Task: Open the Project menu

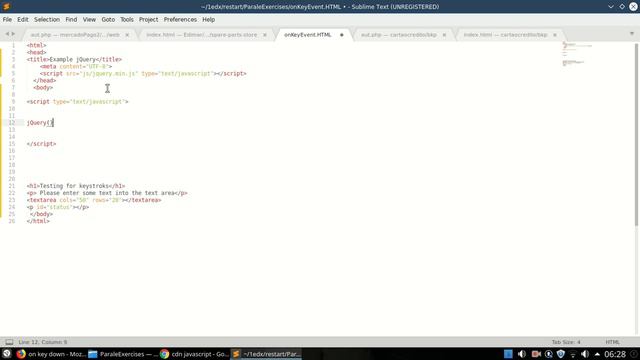Action: tap(149, 20)
